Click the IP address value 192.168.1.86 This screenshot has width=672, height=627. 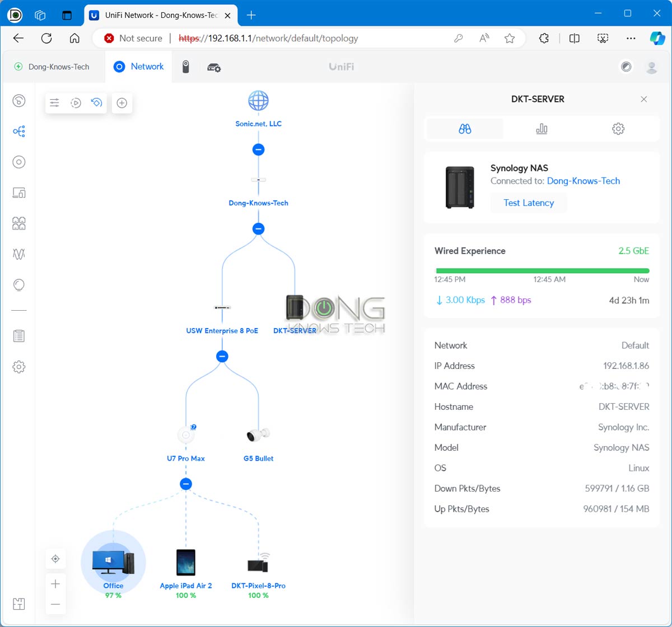tap(626, 366)
